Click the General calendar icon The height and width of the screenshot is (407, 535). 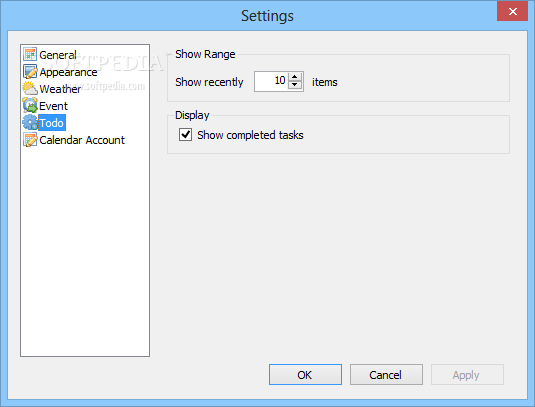coord(30,55)
